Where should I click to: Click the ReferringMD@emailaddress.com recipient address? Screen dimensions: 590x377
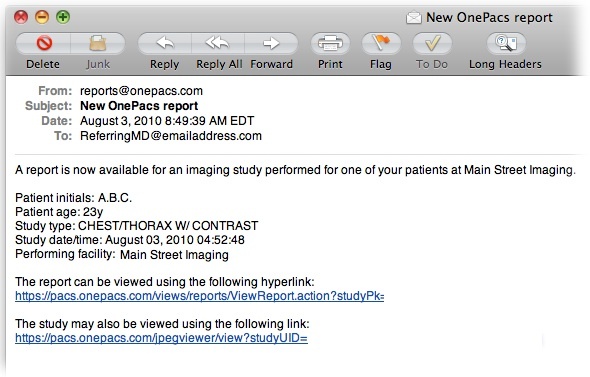[171, 135]
